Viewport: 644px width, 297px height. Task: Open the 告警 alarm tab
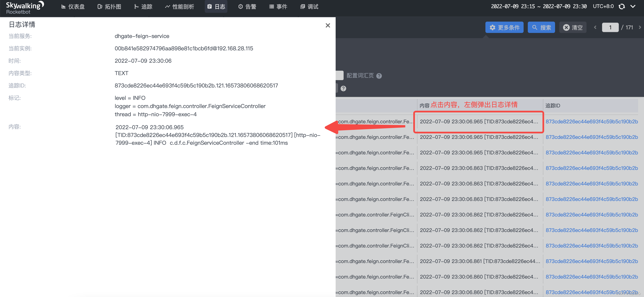(247, 7)
